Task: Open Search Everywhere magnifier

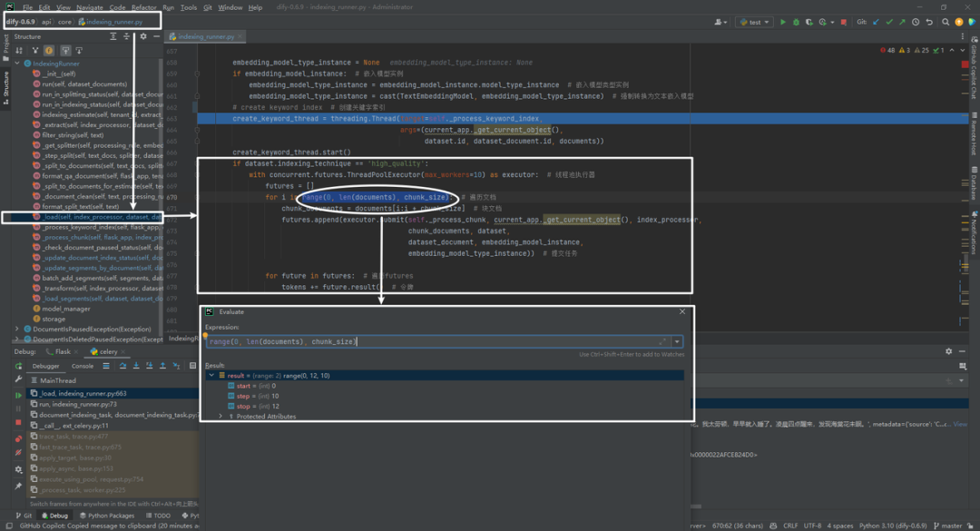Action: (x=946, y=22)
